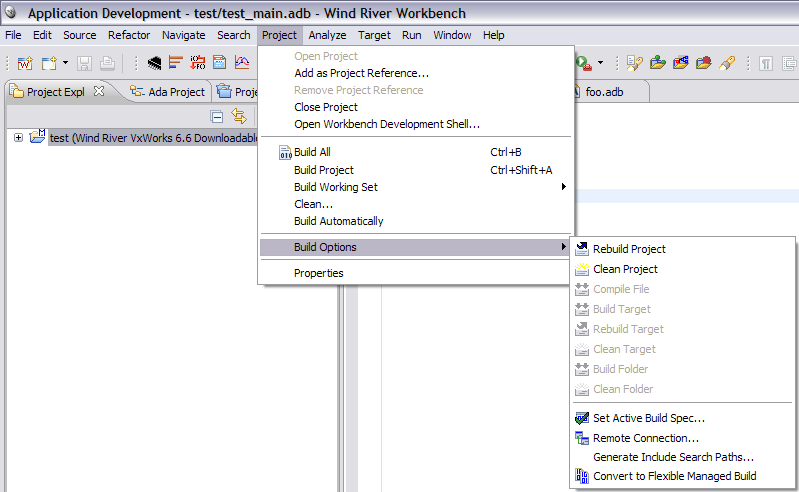Select the test (Wind River VxWorks 6.6) project
Screen dimensions: 799x492
pos(153,138)
